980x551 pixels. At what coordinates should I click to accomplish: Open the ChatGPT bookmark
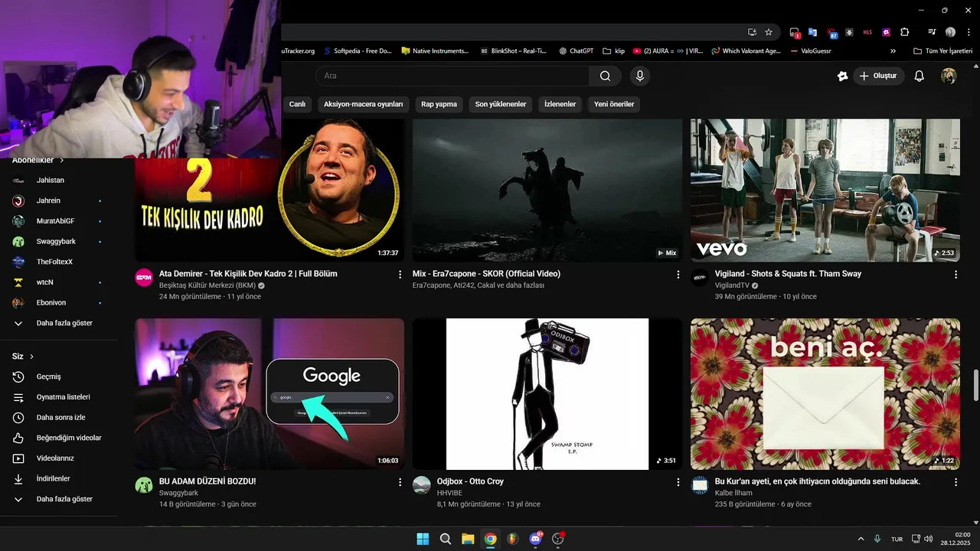(x=576, y=51)
